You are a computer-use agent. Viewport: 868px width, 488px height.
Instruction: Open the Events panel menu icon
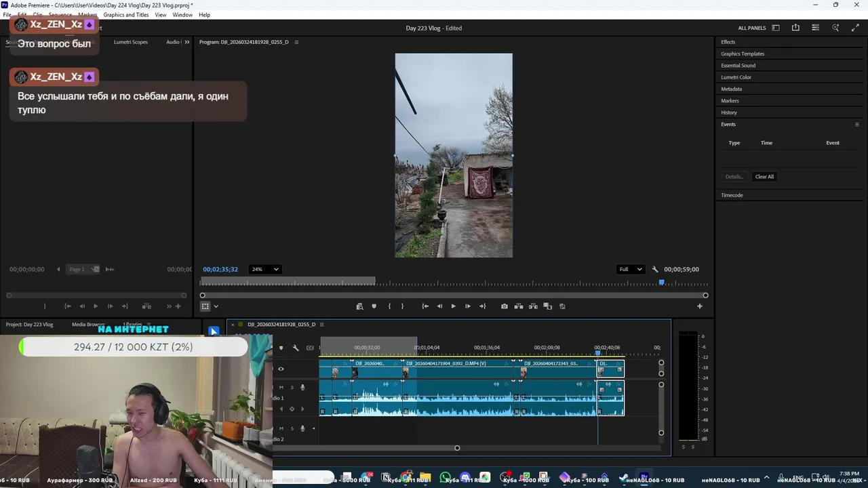(x=856, y=124)
